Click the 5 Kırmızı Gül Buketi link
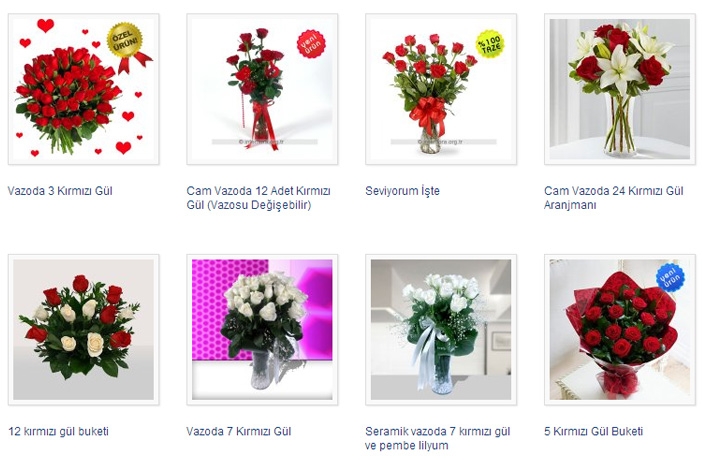This screenshot has width=702, height=460. click(594, 431)
